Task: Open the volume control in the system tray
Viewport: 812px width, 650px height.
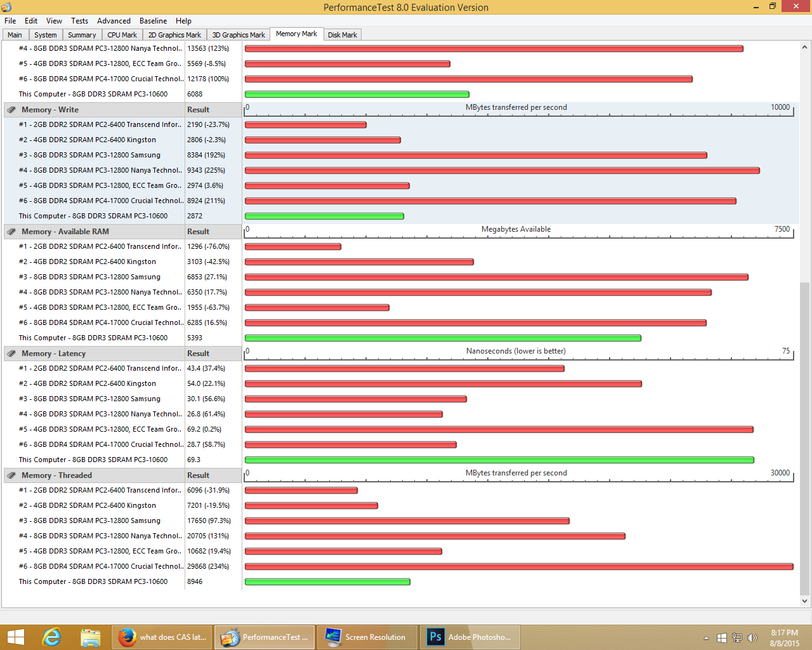Action: pos(752,638)
